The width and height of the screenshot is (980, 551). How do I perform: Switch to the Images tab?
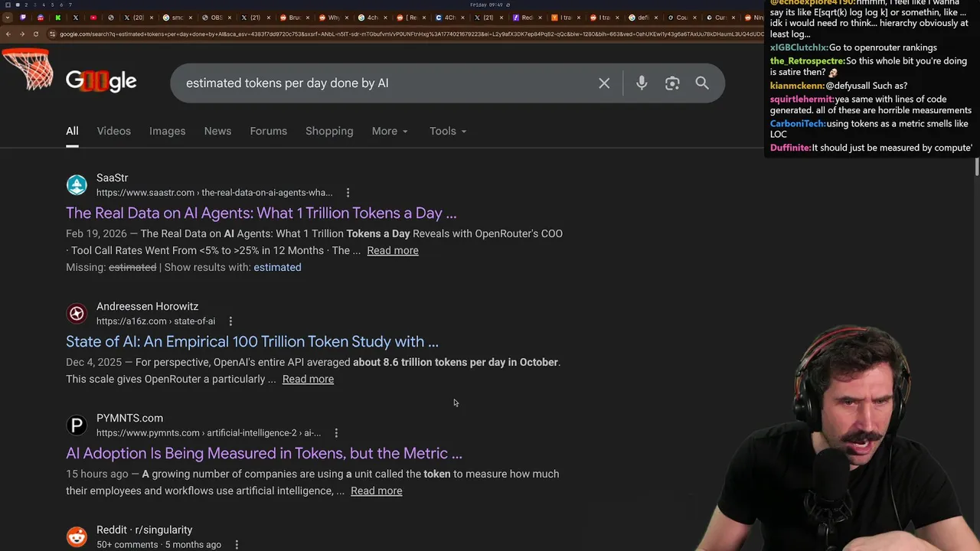tap(167, 131)
